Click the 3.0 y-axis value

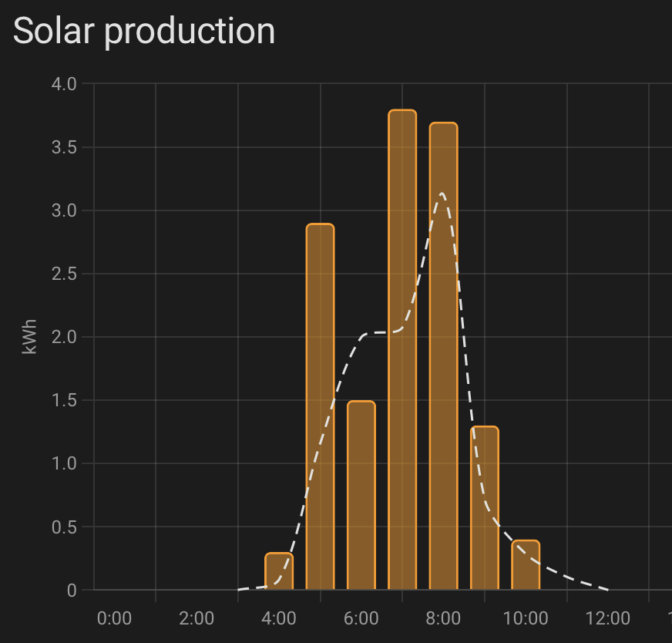point(64,210)
